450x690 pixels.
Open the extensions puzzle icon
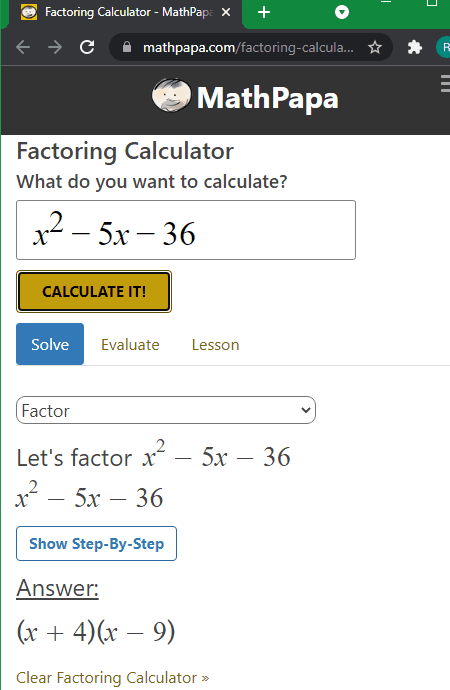(414, 47)
